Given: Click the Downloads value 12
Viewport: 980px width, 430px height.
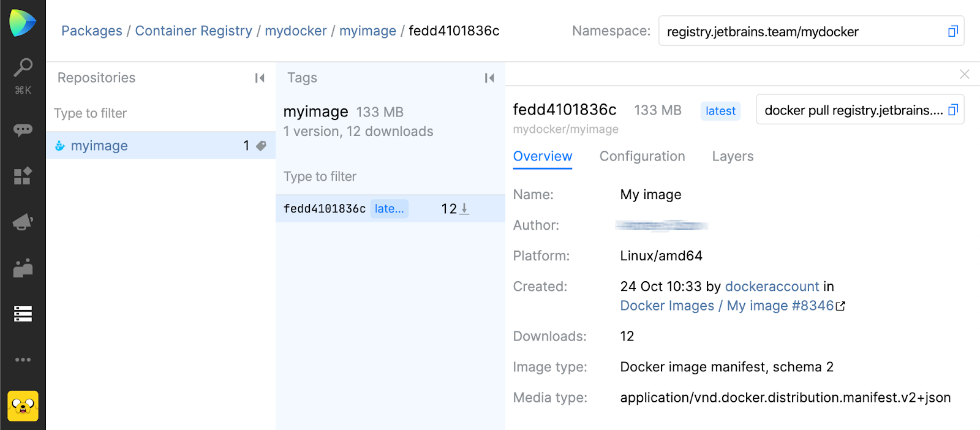Looking at the screenshot, I should tap(627, 336).
